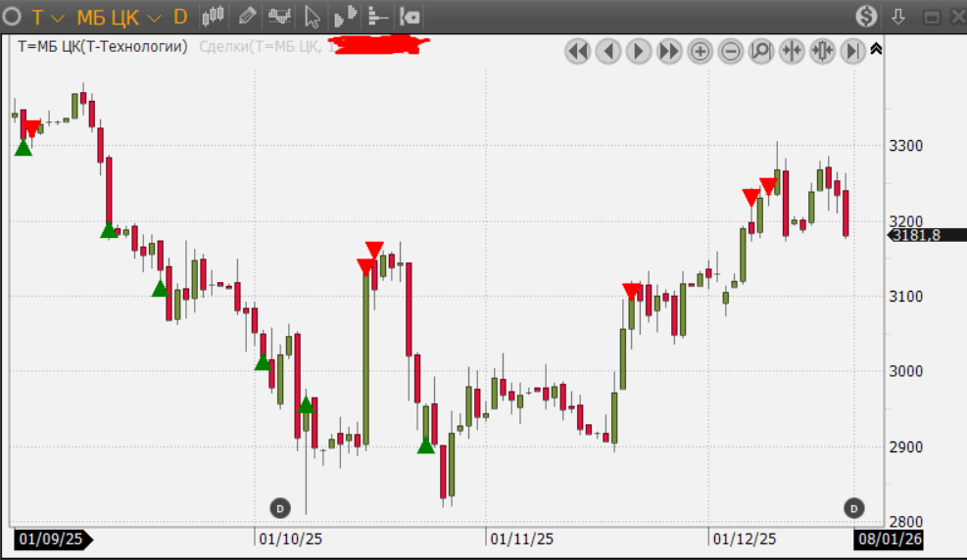Toggle the circle link indicator at top-left
The height and width of the screenshot is (560, 967).
click(14, 17)
